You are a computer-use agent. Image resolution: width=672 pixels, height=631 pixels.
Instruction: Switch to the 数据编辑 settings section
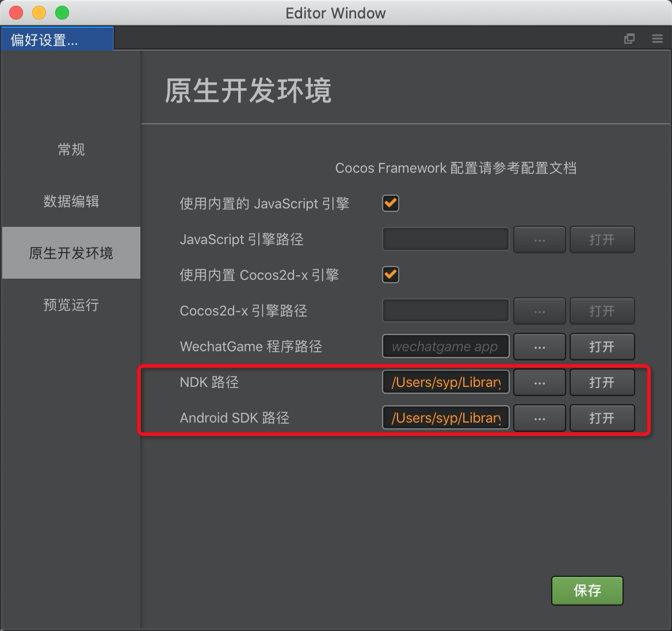tap(71, 202)
